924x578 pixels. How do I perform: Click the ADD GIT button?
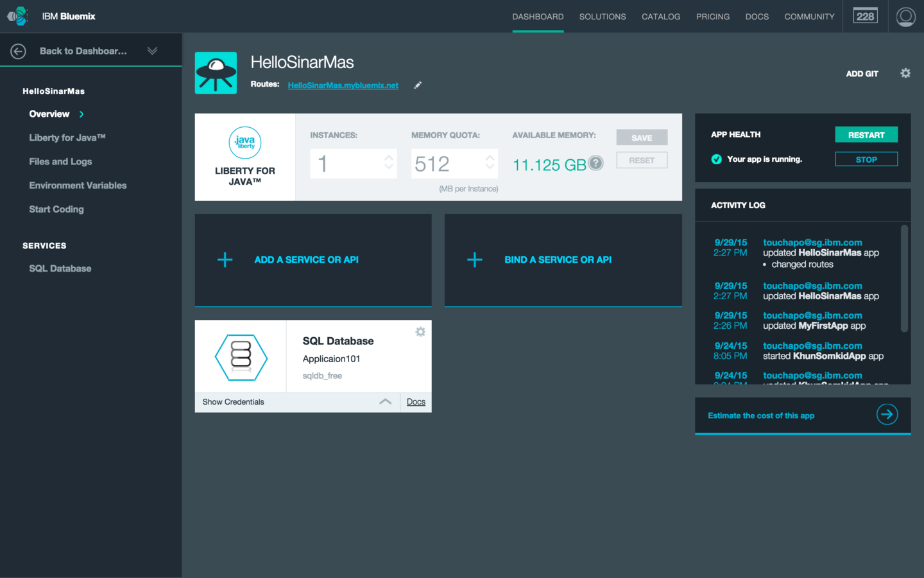coord(862,74)
